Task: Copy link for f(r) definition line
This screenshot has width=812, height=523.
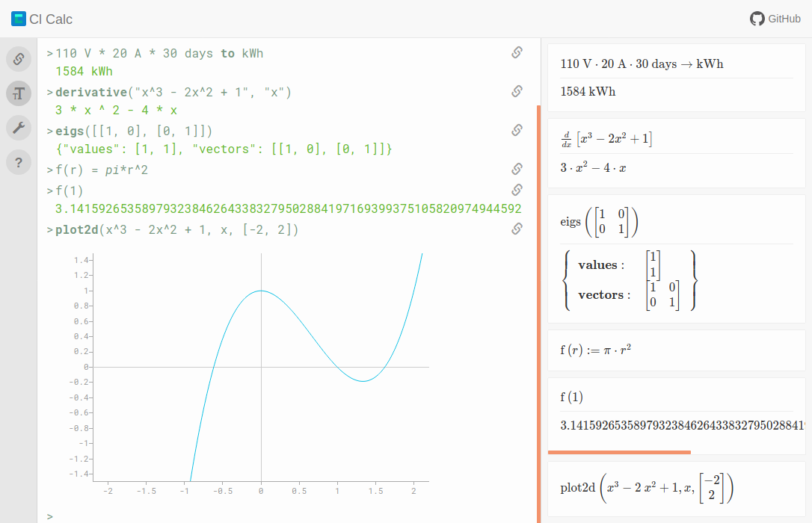Action: point(517,169)
